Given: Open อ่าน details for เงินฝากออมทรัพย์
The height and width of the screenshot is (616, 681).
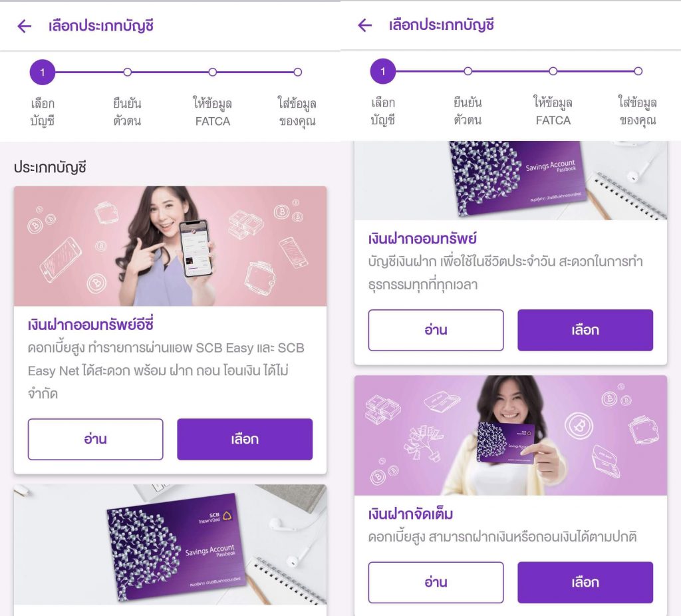Looking at the screenshot, I should coord(436,330).
